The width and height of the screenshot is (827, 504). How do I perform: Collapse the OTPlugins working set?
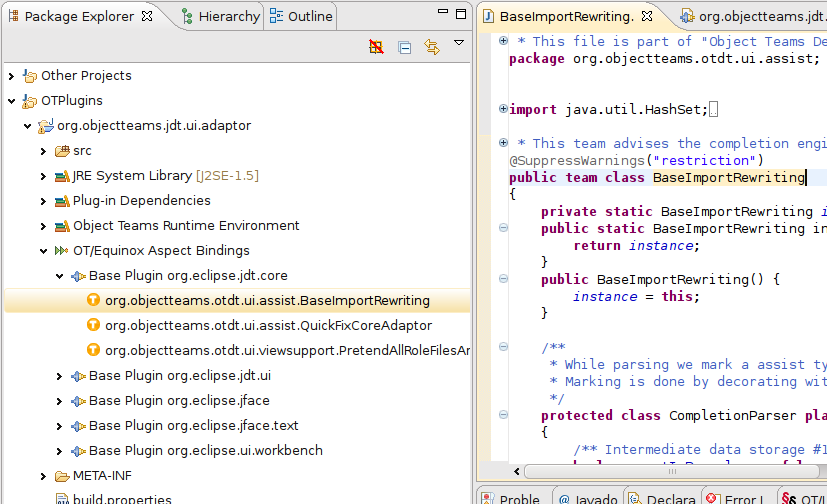[11, 101]
